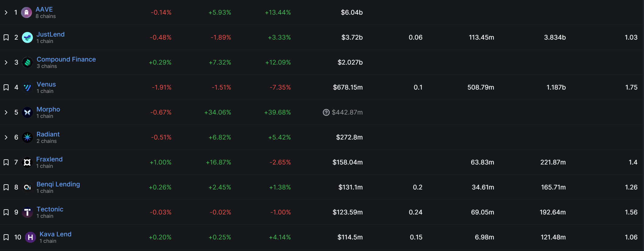Click the Radiant star logo
Image resolution: width=644 pixels, height=251 pixels.
click(27, 137)
